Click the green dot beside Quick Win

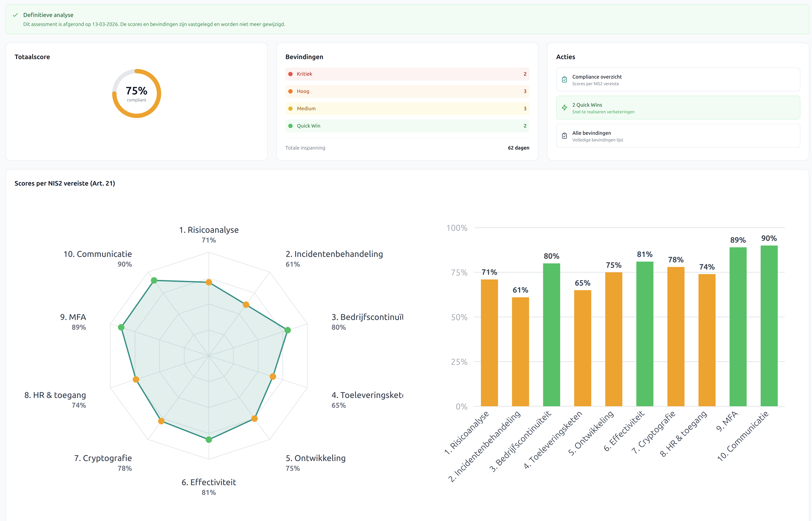290,126
